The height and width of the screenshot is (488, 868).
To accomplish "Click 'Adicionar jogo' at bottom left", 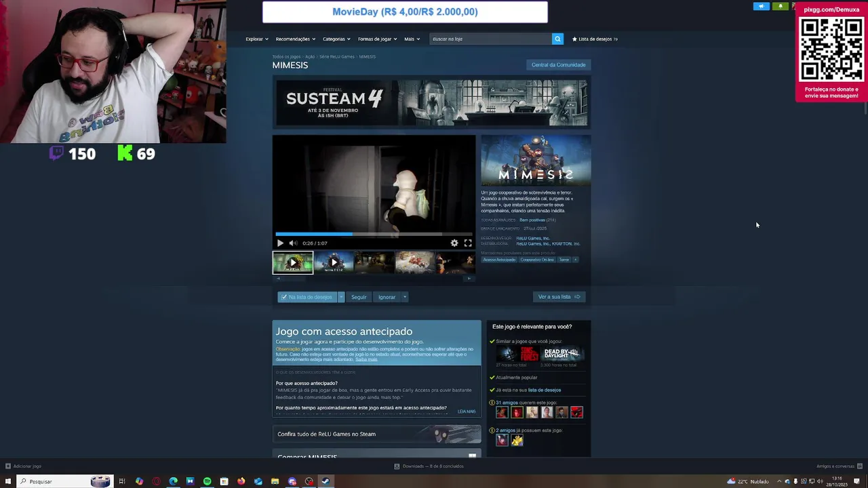I will pos(23,466).
